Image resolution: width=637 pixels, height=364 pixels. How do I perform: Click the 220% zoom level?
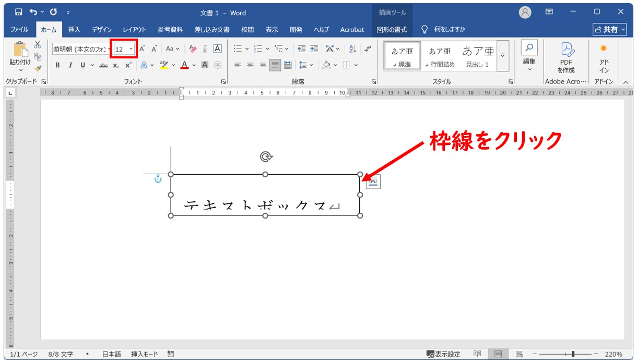coord(614,354)
